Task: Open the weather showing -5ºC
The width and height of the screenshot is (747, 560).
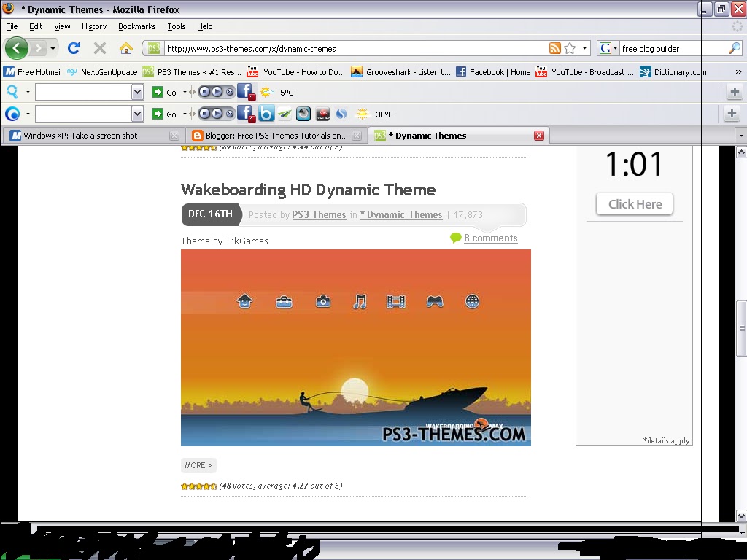Action: coord(276,92)
